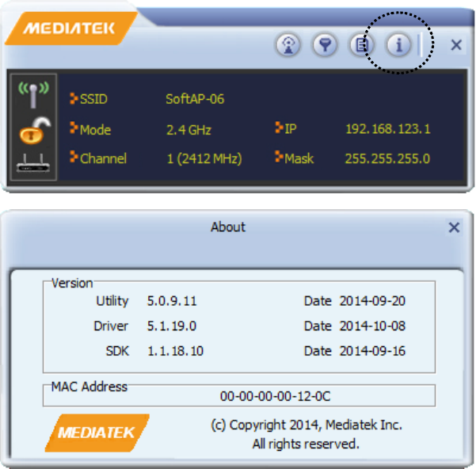The width and height of the screenshot is (476, 469).
Task: Open the associated list document icon
Action: pos(361,45)
